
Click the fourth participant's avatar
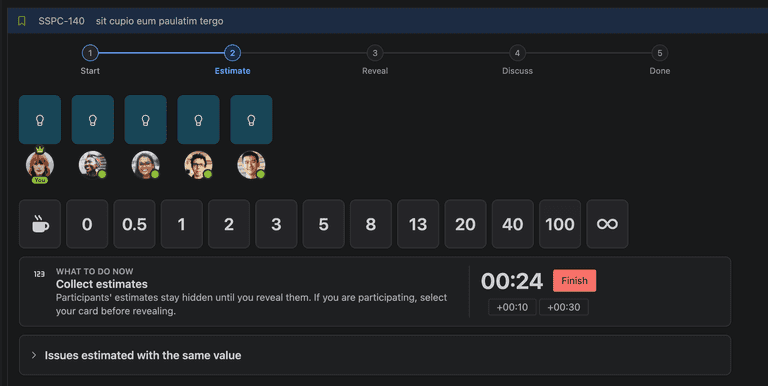(198, 165)
